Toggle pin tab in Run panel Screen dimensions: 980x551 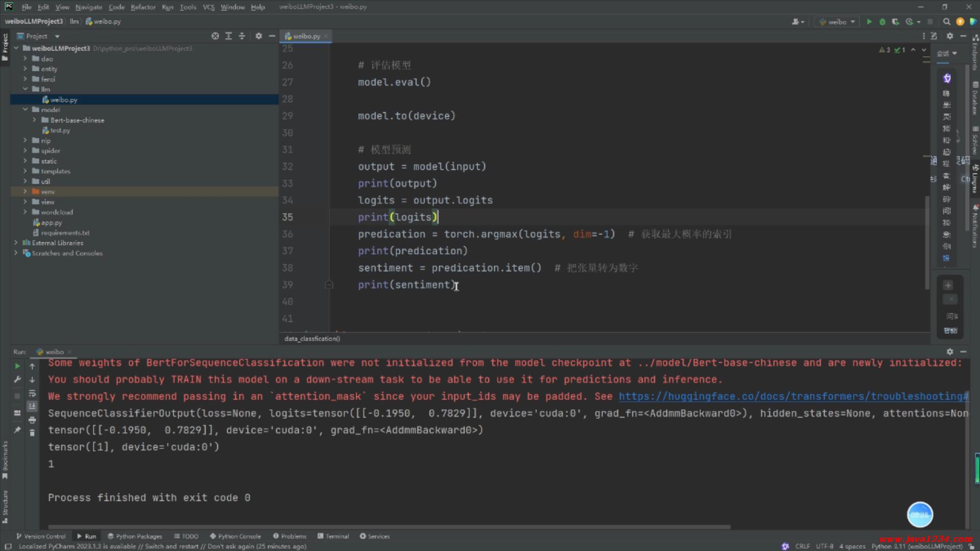[17, 430]
